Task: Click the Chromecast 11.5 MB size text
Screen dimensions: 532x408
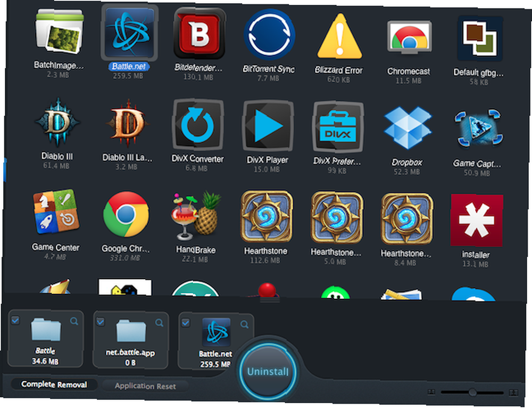Action: tap(409, 81)
